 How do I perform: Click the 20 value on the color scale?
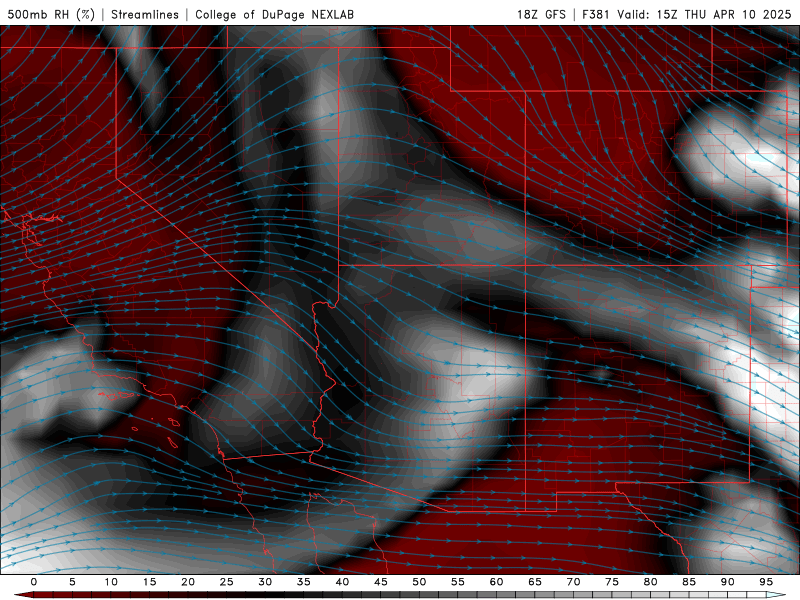pyautogui.click(x=188, y=582)
